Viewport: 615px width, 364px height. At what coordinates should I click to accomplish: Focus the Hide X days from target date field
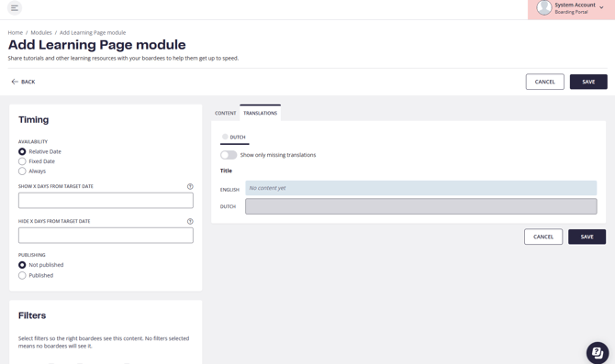tap(106, 236)
